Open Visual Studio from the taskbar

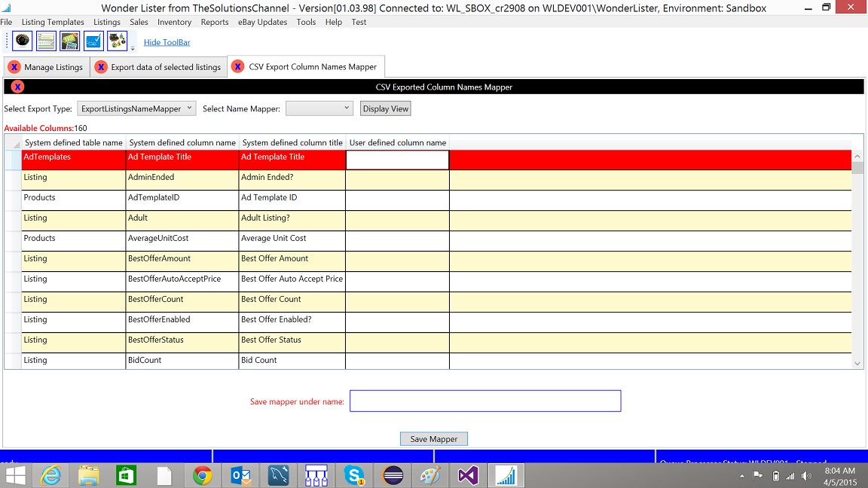pyautogui.click(x=468, y=476)
